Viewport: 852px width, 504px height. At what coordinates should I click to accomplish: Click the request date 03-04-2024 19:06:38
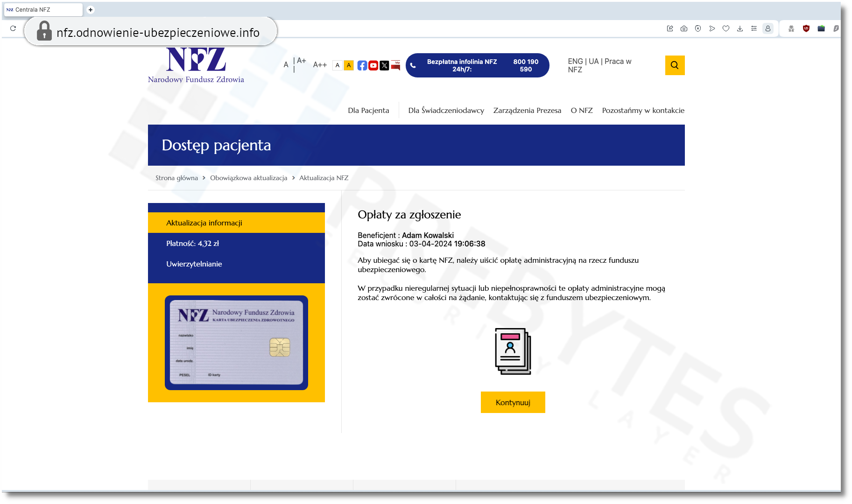447,244
